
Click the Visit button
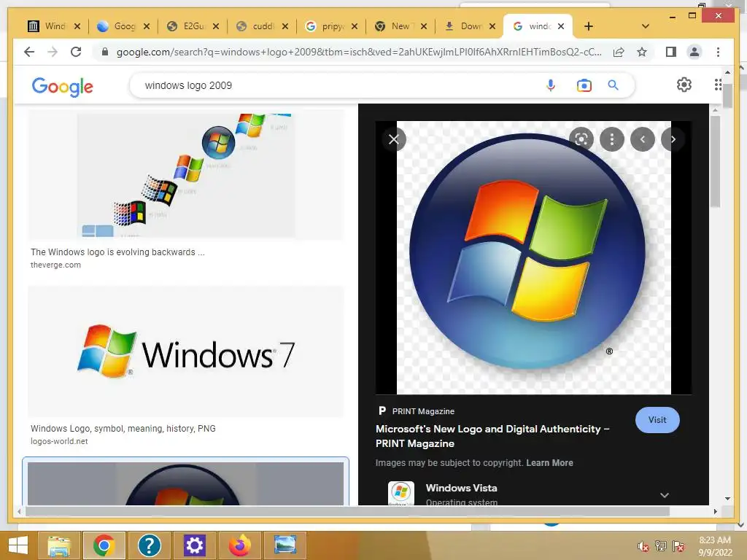657,420
